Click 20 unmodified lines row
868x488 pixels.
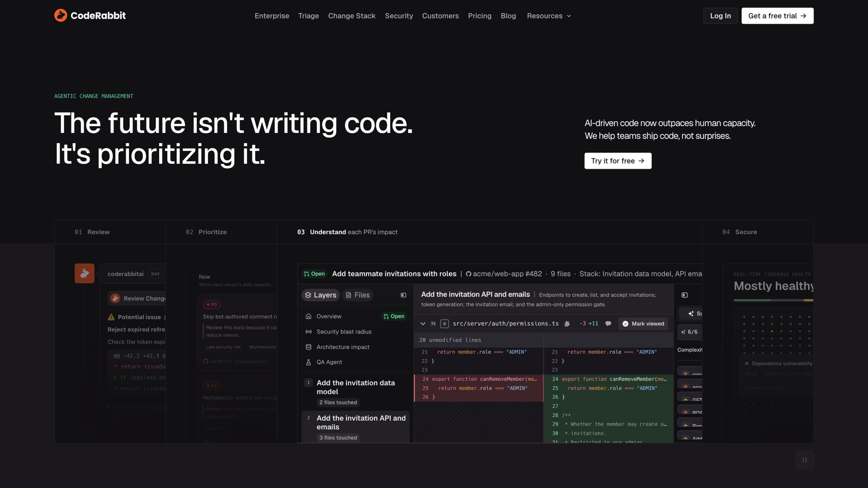coord(543,340)
